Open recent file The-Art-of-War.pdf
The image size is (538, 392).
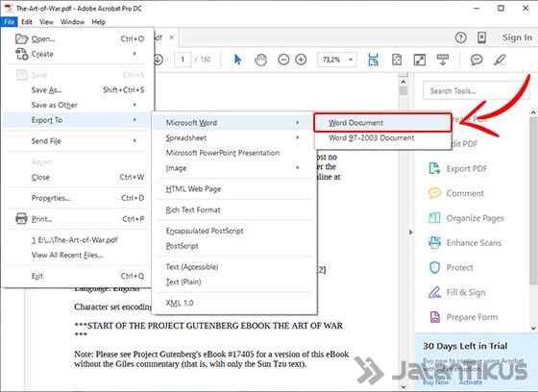click(x=78, y=240)
